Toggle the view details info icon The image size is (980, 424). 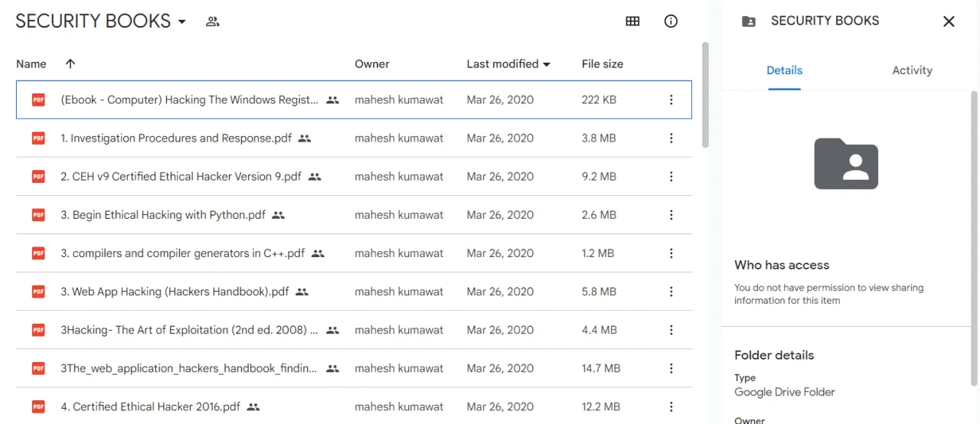[x=671, y=21]
